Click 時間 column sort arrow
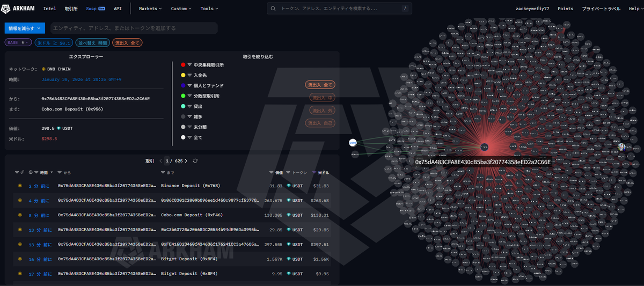The image size is (644, 286). point(52,172)
